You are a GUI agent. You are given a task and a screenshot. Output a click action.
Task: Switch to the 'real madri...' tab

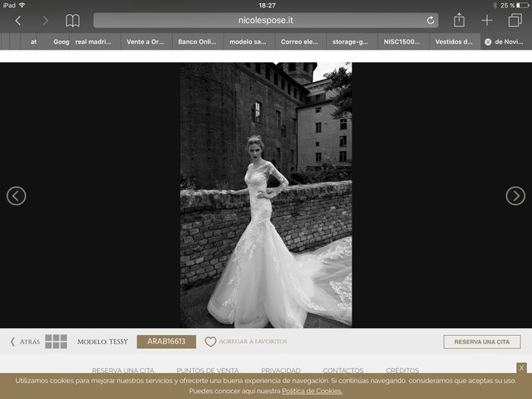pyautogui.click(x=95, y=42)
